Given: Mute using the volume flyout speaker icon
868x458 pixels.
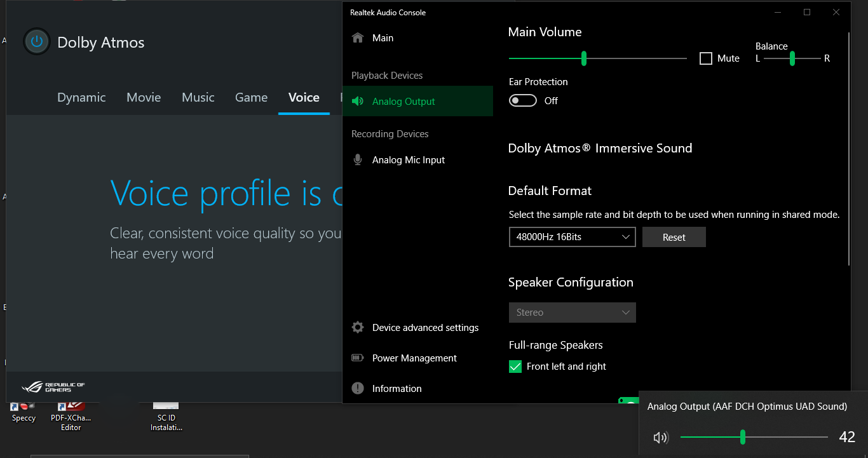Looking at the screenshot, I should [661, 437].
